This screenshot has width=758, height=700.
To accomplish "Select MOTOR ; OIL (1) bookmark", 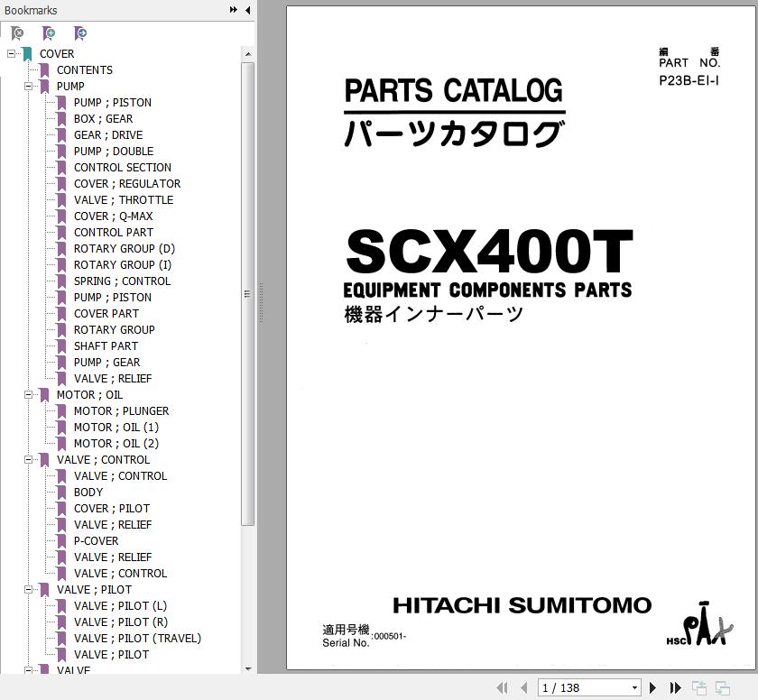I will click(x=116, y=427).
